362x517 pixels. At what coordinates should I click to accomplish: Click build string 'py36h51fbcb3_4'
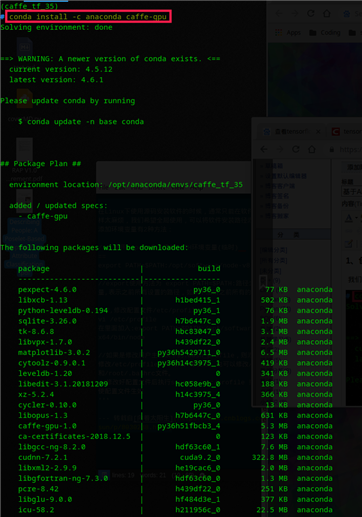click(189, 426)
